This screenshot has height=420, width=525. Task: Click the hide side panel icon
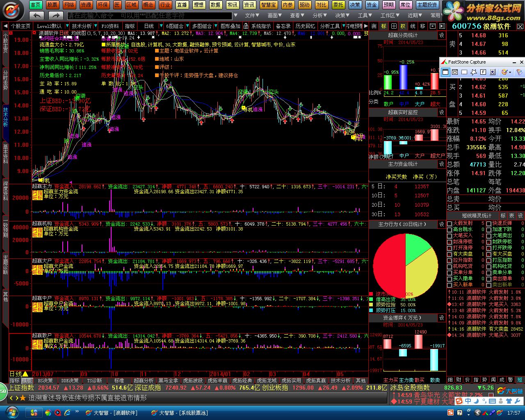tap(442, 26)
